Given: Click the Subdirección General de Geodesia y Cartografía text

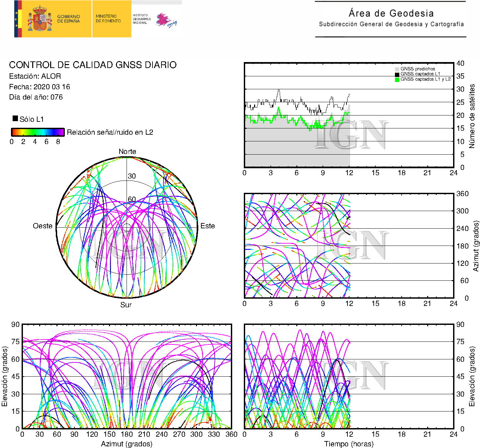Looking at the screenshot, I should pyautogui.click(x=391, y=24).
